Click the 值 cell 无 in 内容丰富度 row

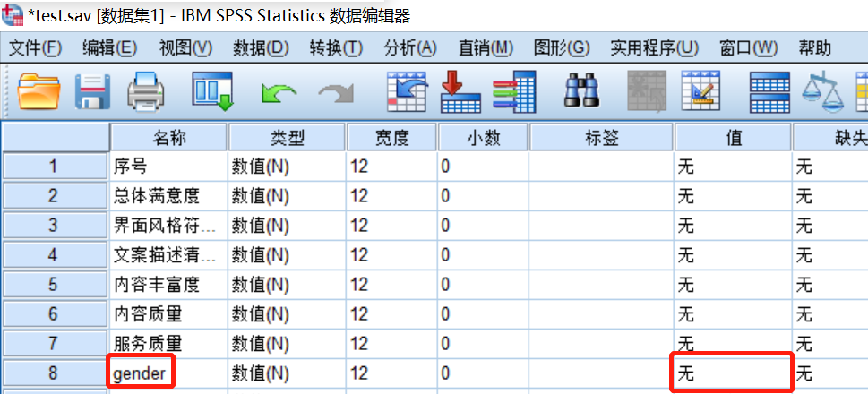tap(734, 285)
